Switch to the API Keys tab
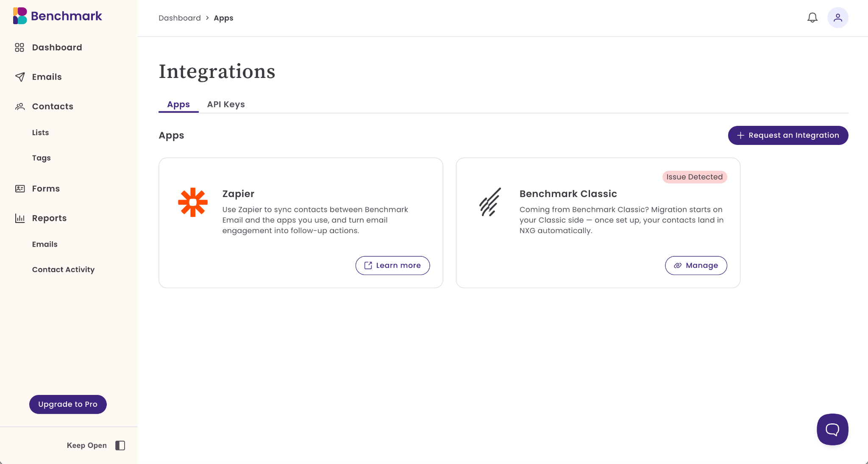 226,104
